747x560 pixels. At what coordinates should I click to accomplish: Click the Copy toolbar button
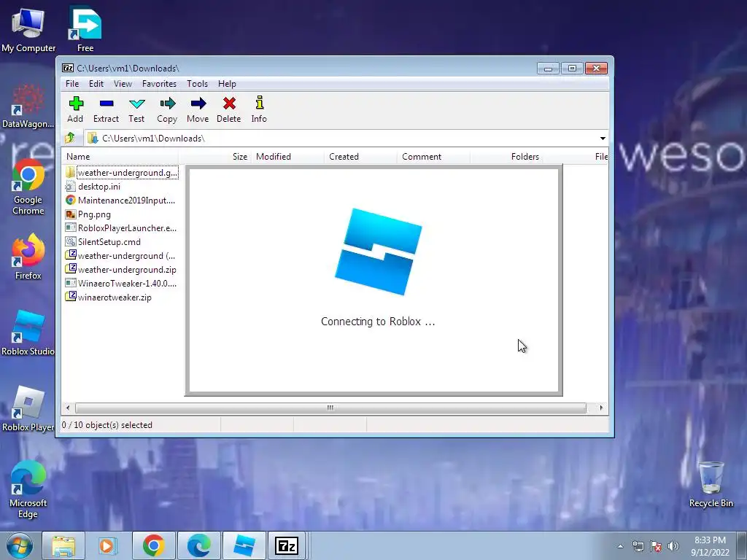pyautogui.click(x=167, y=110)
